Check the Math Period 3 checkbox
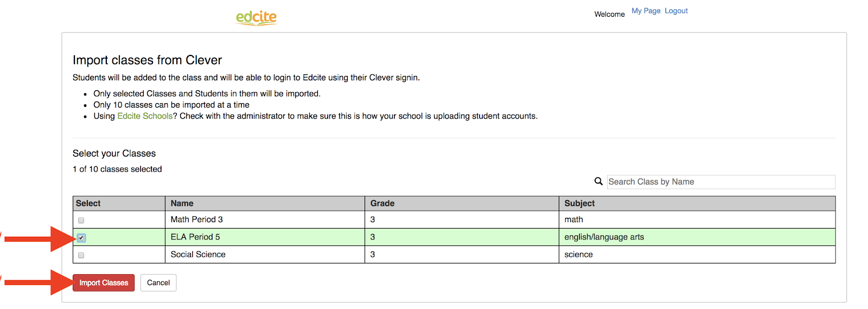The image size is (868, 309). tap(81, 220)
